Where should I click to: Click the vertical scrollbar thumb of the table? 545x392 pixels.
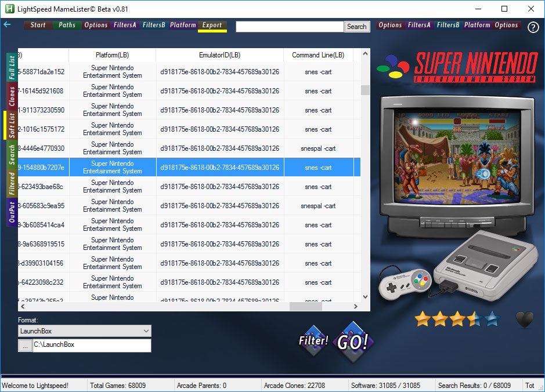click(365, 90)
